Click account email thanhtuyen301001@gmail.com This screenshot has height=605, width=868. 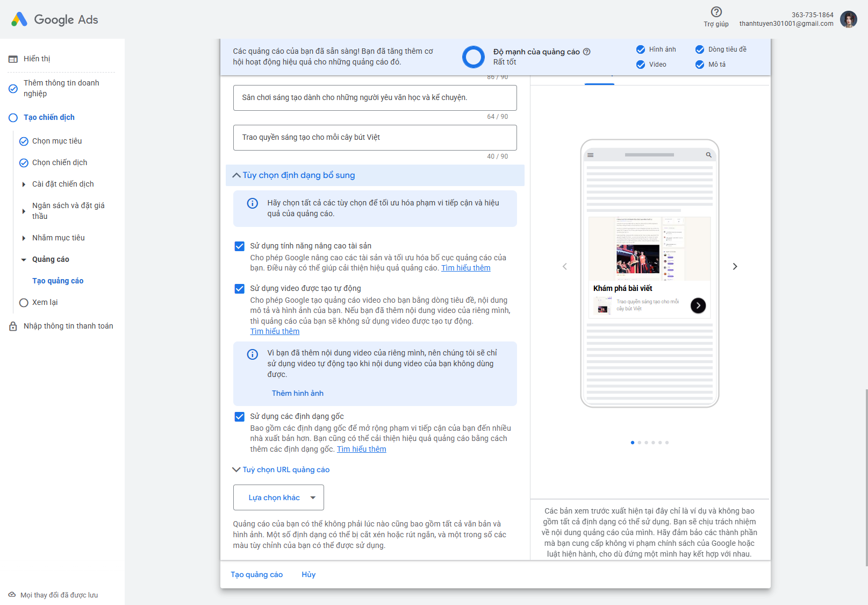coord(786,24)
